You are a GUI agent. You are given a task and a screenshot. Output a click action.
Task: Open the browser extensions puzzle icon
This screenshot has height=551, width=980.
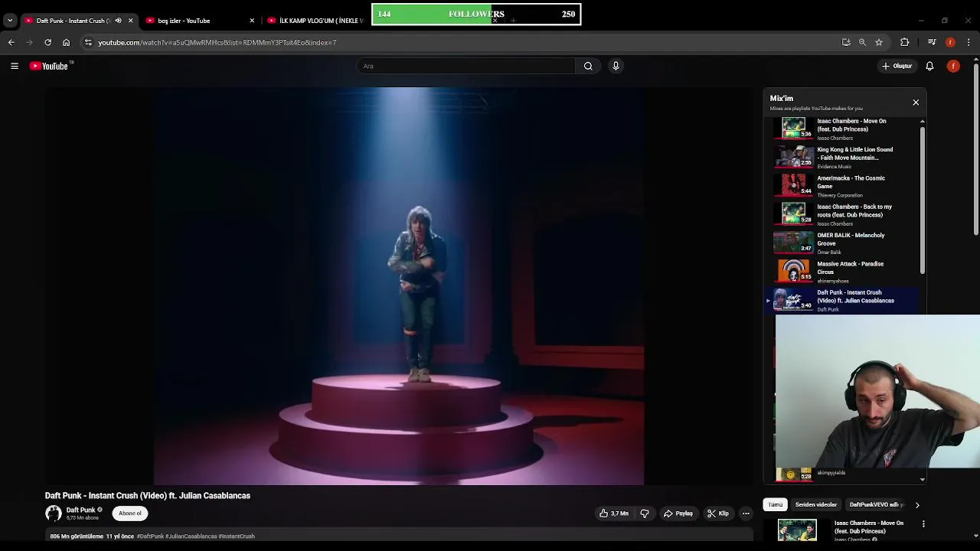[904, 42]
